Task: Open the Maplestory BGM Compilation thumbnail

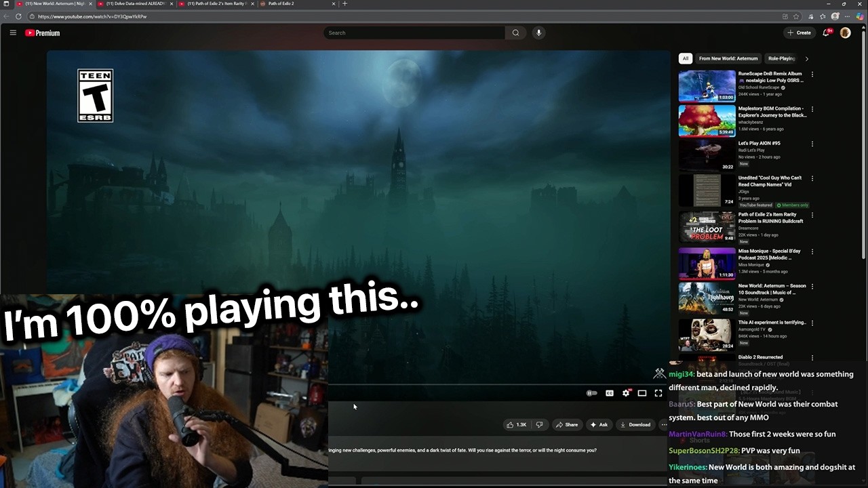Action: (x=707, y=121)
